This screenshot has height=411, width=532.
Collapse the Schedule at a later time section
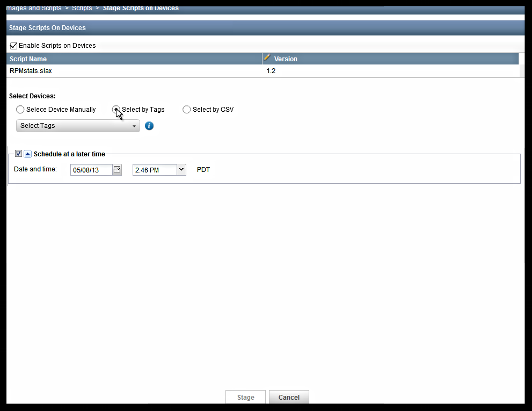(28, 154)
